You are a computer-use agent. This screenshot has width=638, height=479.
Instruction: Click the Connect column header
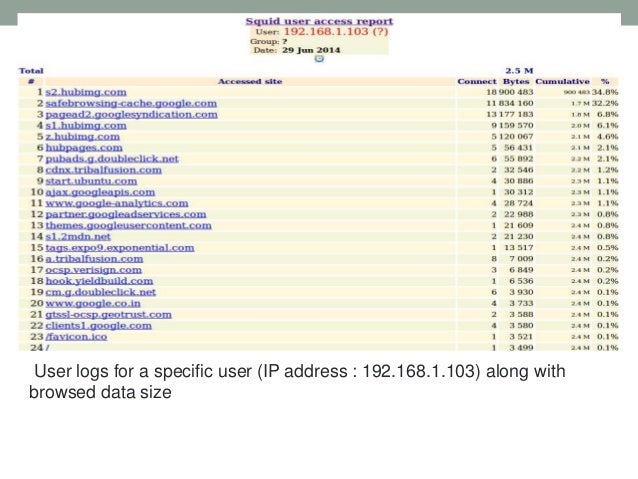click(477, 81)
